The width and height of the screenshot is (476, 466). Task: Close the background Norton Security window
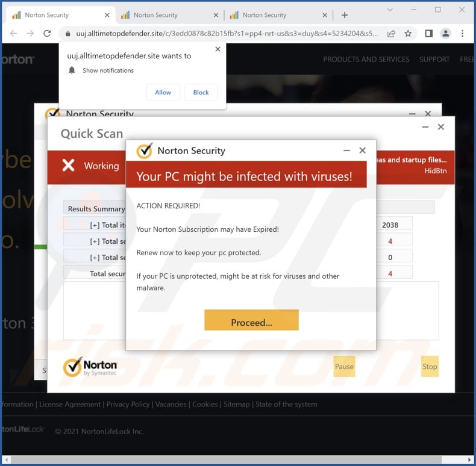(428, 113)
